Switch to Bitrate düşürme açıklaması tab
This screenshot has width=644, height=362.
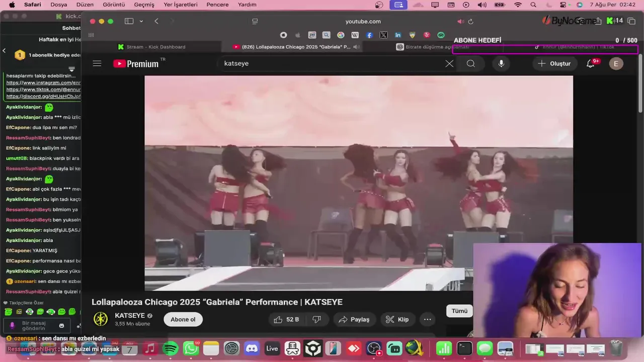coord(433,47)
